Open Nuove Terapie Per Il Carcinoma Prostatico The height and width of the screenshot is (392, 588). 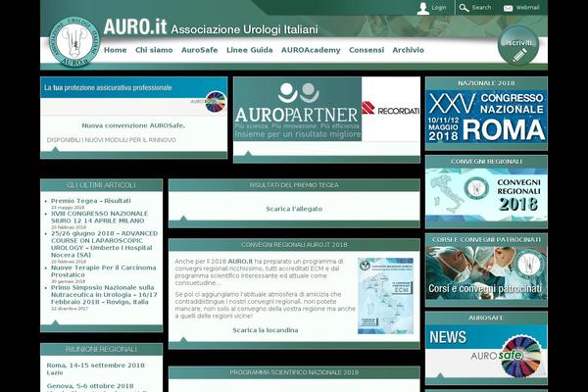104,271
